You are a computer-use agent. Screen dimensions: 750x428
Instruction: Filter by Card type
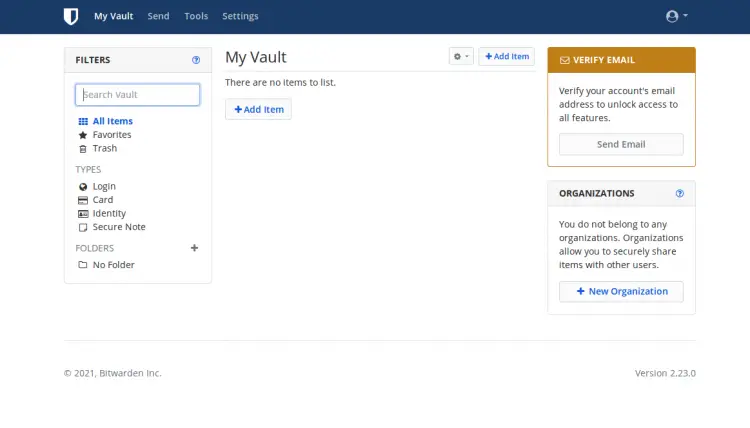(103, 200)
